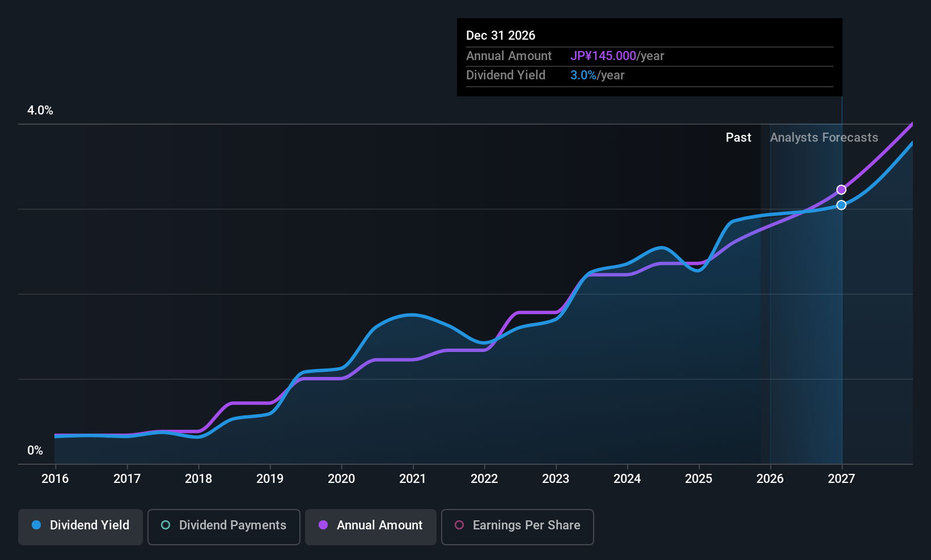Select the 2016 x-axis label
The height and width of the screenshot is (560, 931).
55,479
